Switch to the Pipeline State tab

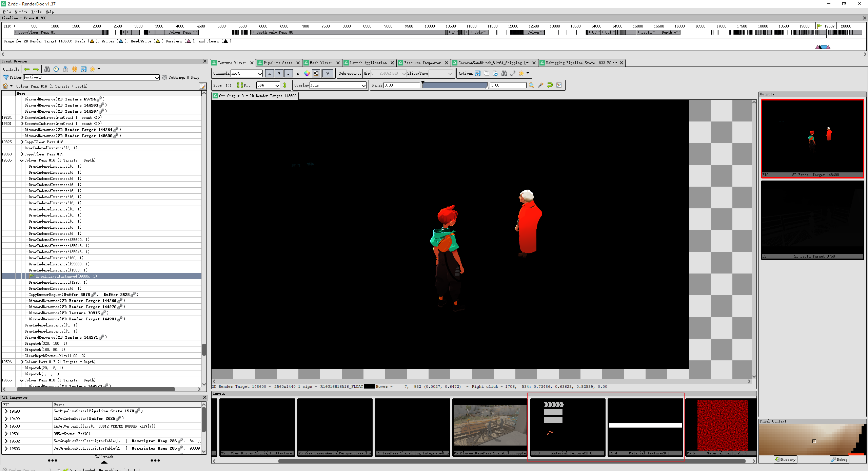[278, 63]
